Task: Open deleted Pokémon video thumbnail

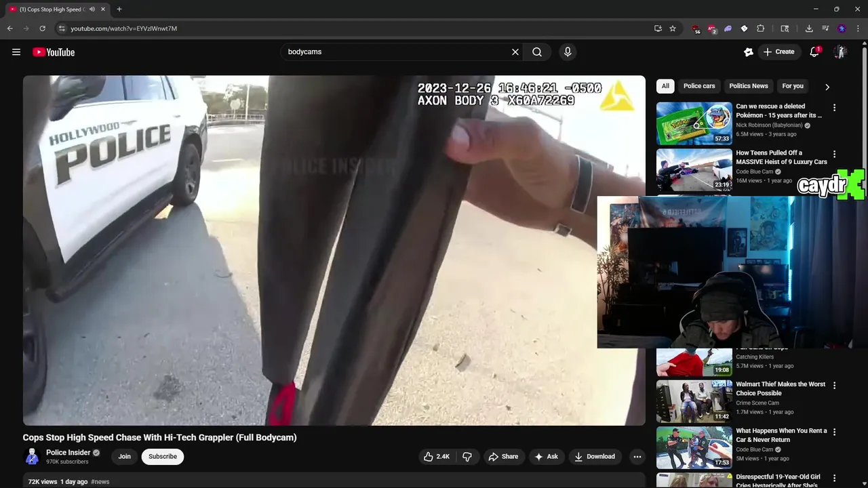Action: point(694,123)
